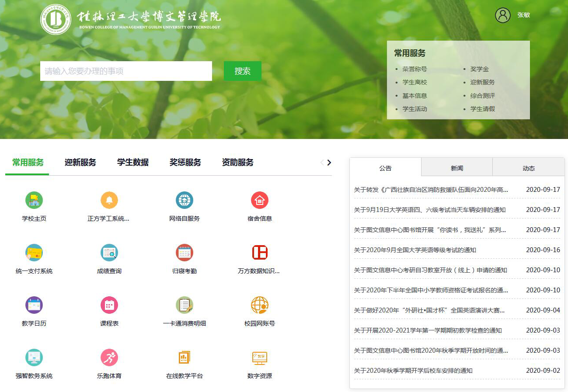Click the user avatar icon beside 张敏

tap(502, 15)
